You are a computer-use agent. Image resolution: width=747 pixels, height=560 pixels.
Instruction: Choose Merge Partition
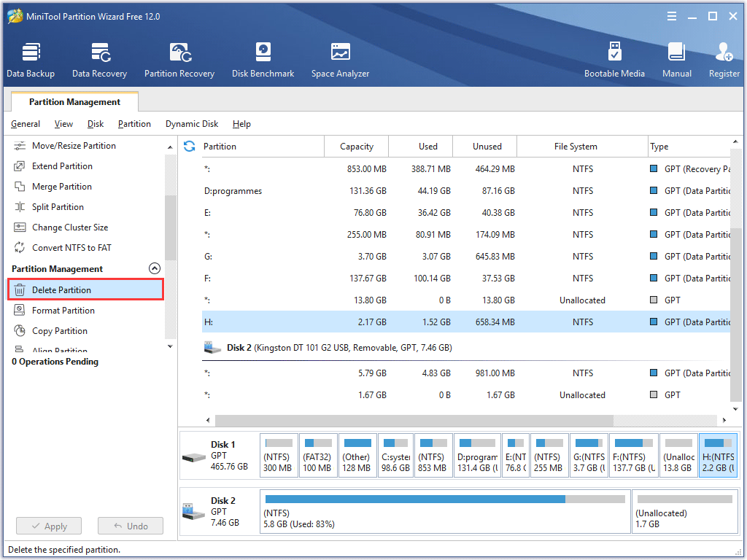click(62, 187)
